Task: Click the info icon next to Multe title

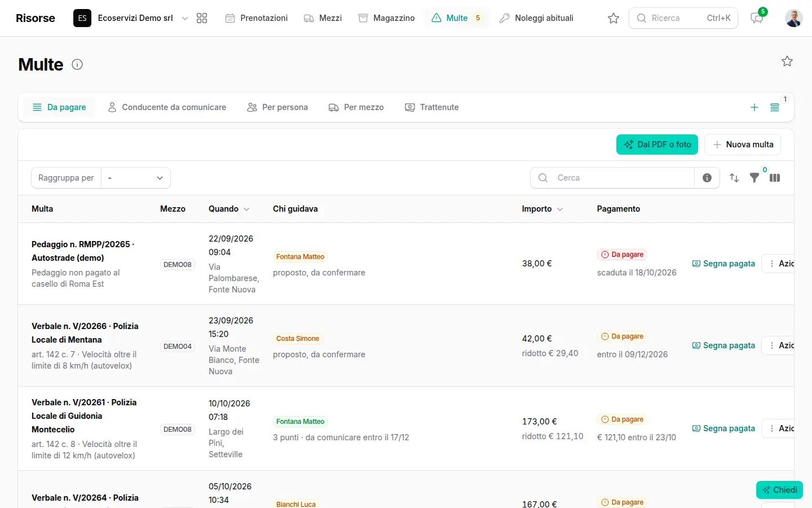Action: tap(77, 64)
